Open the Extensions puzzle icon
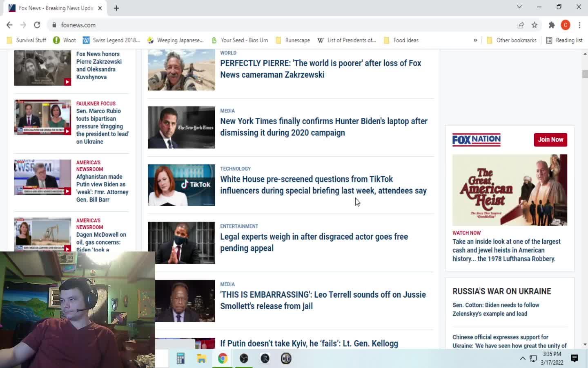 552,25
